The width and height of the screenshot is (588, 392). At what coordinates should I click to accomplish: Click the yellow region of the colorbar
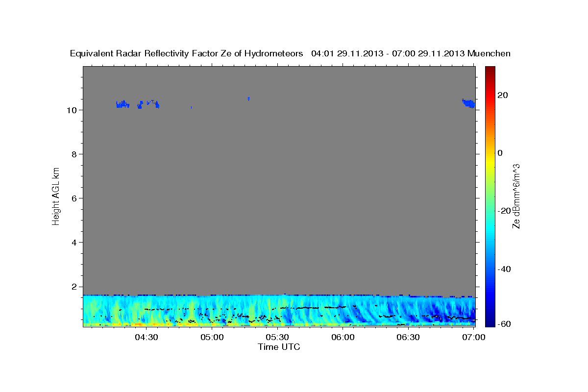490,162
